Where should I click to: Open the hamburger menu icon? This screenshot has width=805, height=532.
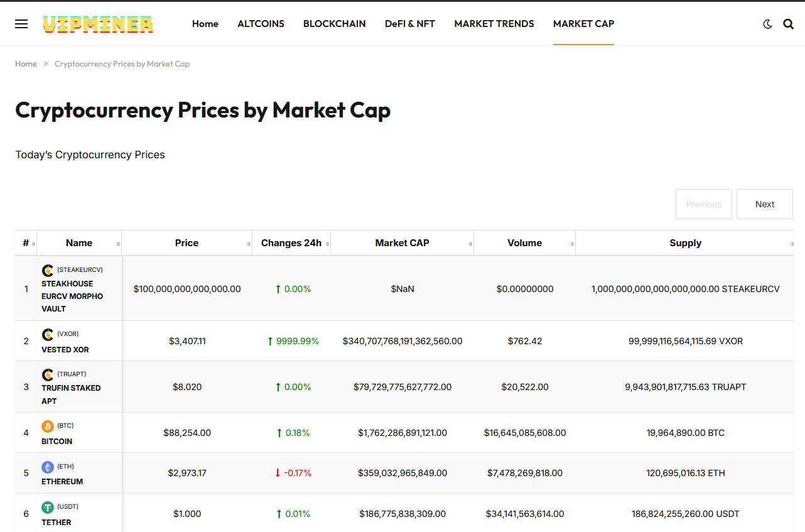21,24
